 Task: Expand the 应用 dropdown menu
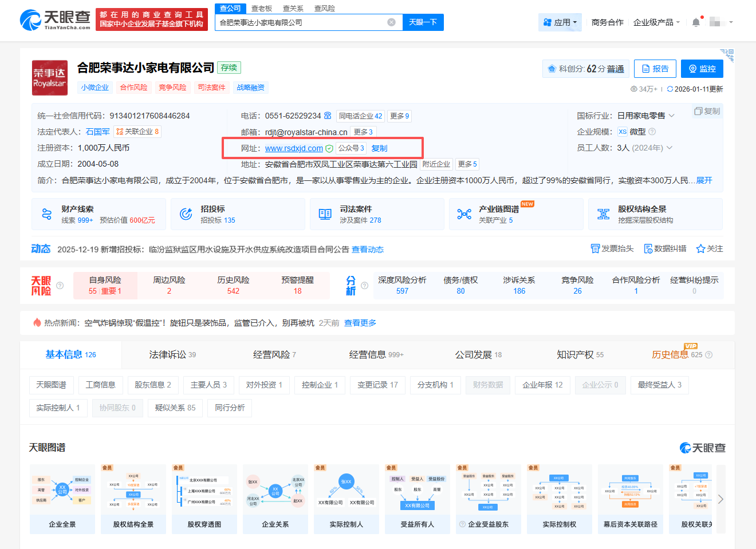click(x=560, y=22)
